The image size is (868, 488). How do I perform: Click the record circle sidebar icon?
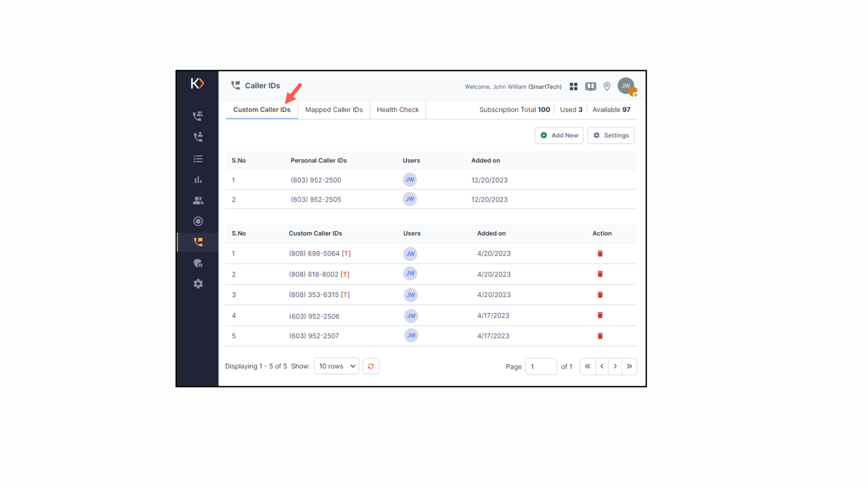[198, 221]
